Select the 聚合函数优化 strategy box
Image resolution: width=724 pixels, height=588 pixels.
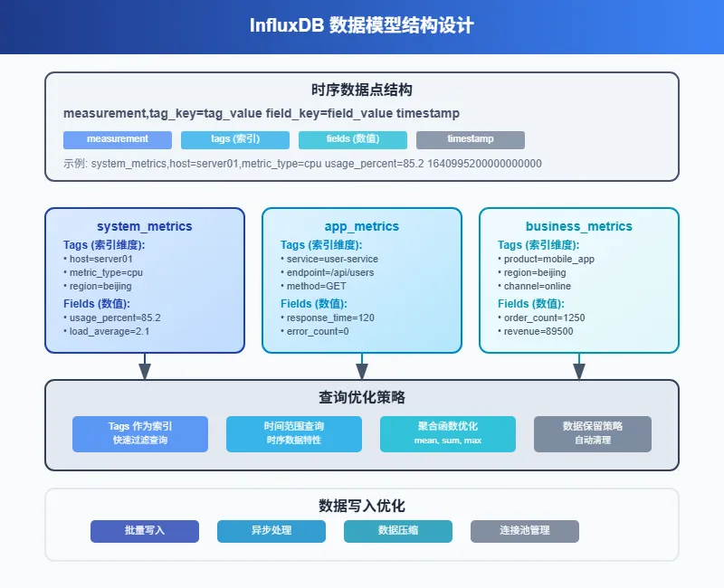448,433
